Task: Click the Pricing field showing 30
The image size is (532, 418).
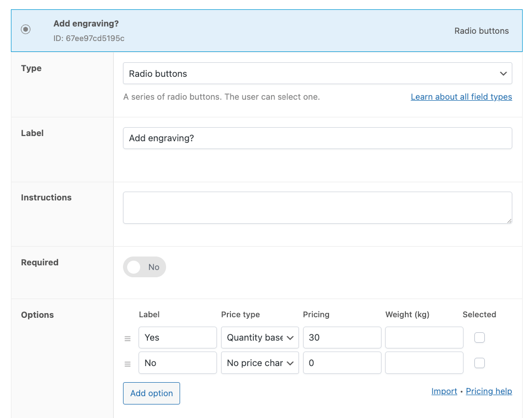Action: point(343,338)
